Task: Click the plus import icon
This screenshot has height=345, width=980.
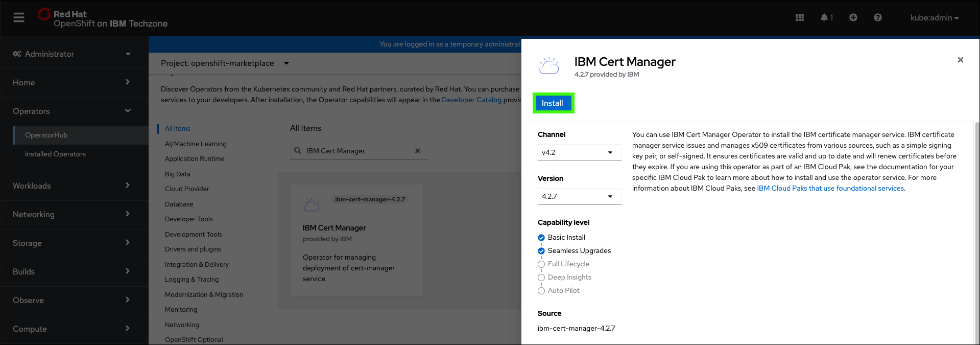Action: point(853,17)
